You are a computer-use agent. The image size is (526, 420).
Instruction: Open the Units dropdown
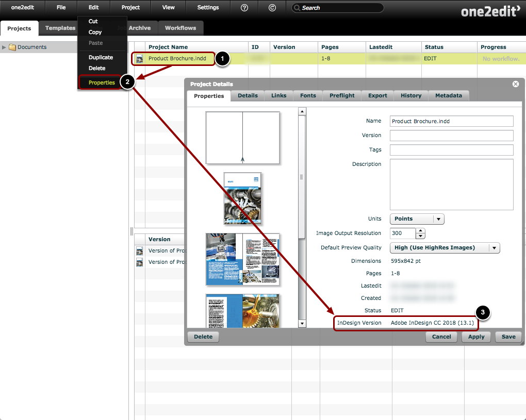(417, 219)
